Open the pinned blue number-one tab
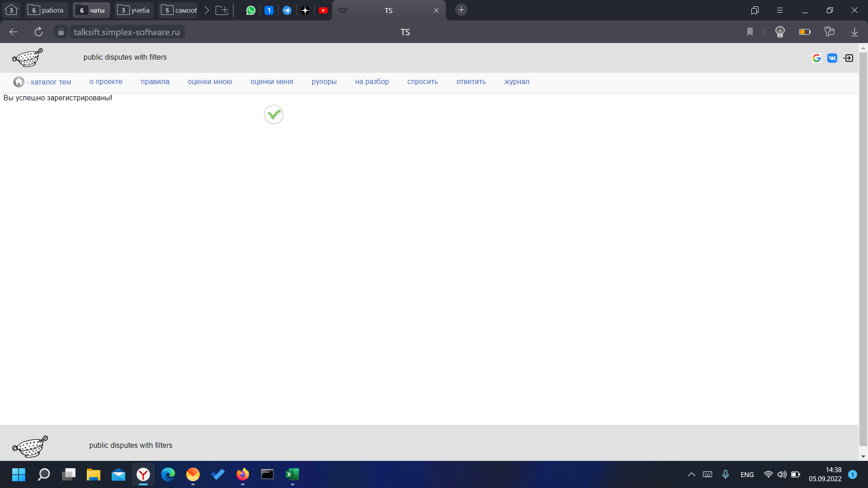Screen dimensions: 868x488 (269, 10)
